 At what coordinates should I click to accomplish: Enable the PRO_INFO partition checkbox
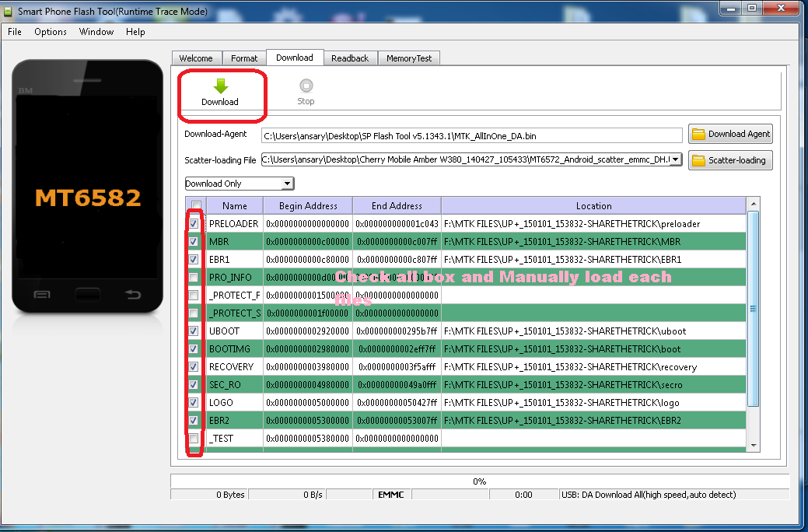193,277
